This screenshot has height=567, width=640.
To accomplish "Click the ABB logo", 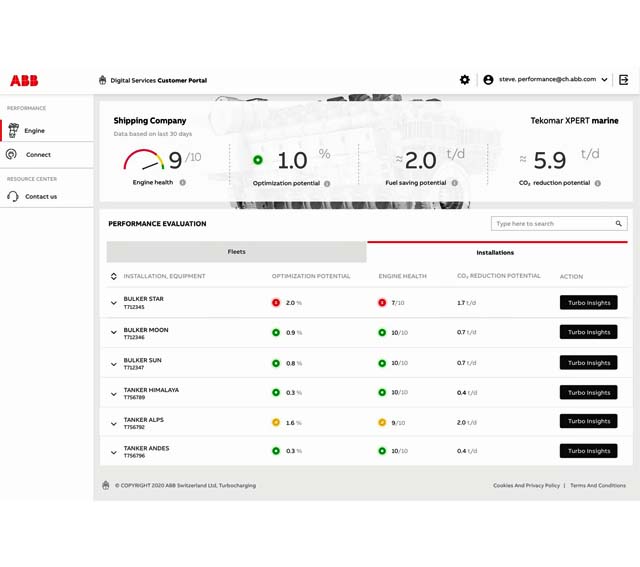I will coord(24,80).
